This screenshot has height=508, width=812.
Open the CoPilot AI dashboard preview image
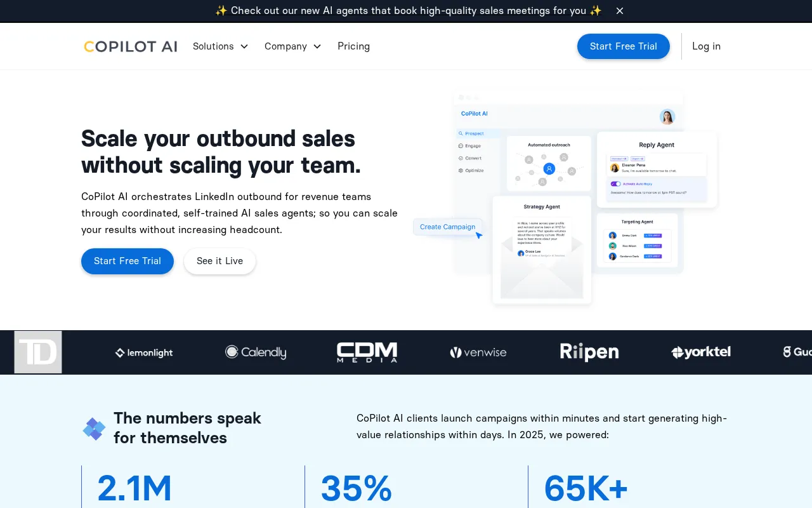[566, 198]
